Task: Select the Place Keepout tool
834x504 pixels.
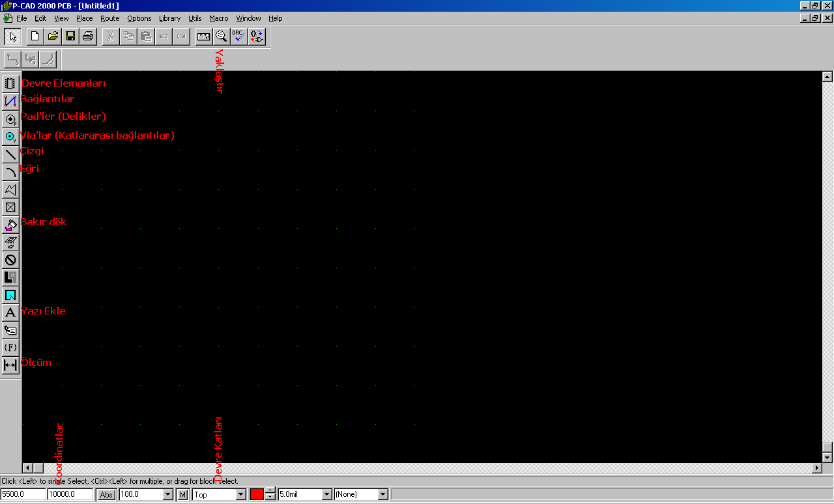Action: coord(10,260)
